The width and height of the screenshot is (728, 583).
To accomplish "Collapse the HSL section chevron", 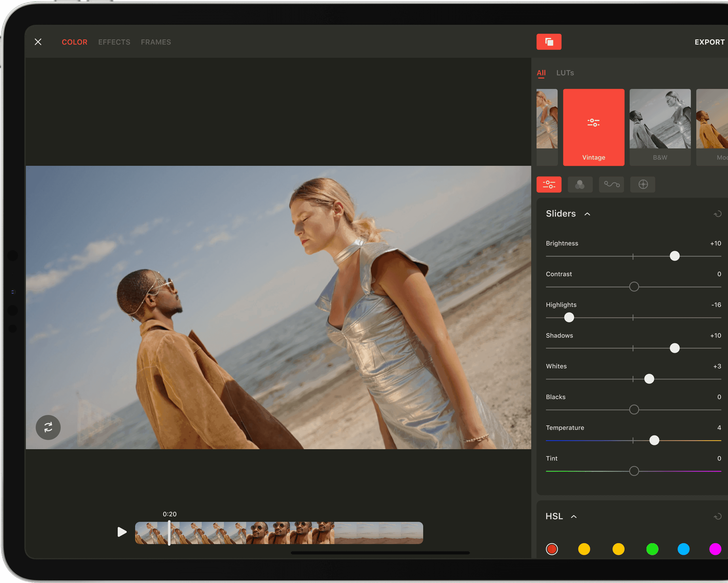I will [x=574, y=517].
